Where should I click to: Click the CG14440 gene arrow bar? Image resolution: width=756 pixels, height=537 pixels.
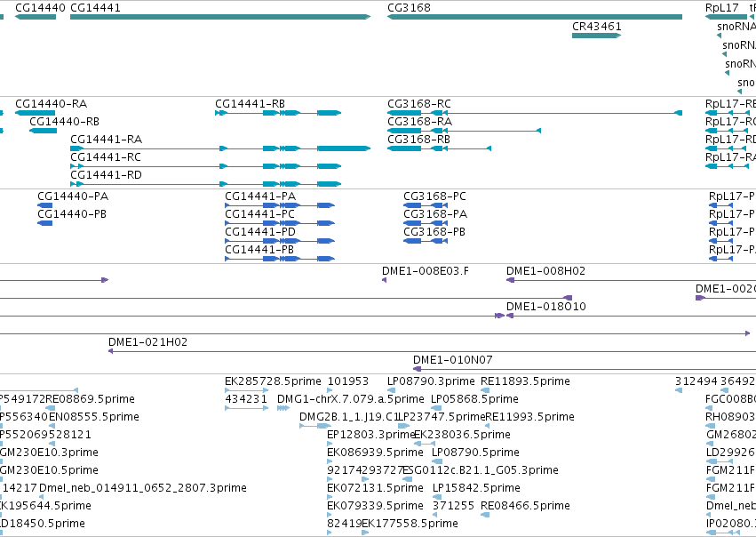36,17
